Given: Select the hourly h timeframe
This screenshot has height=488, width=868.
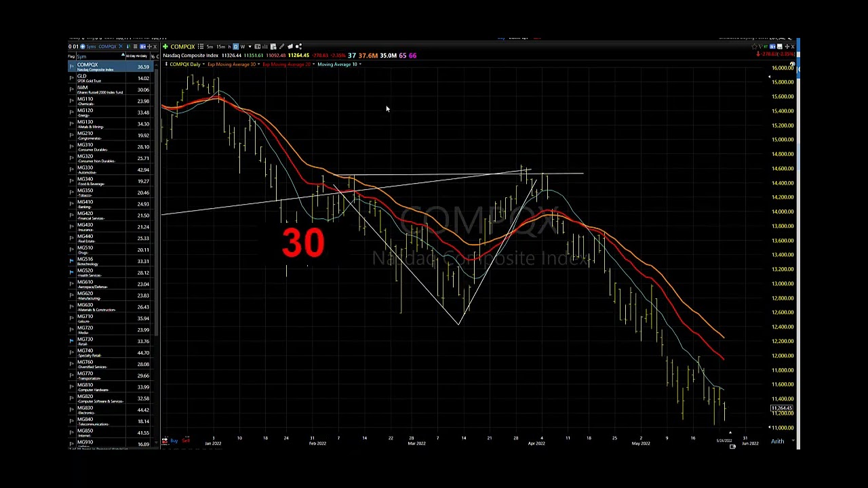Looking at the screenshot, I should tap(229, 46).
